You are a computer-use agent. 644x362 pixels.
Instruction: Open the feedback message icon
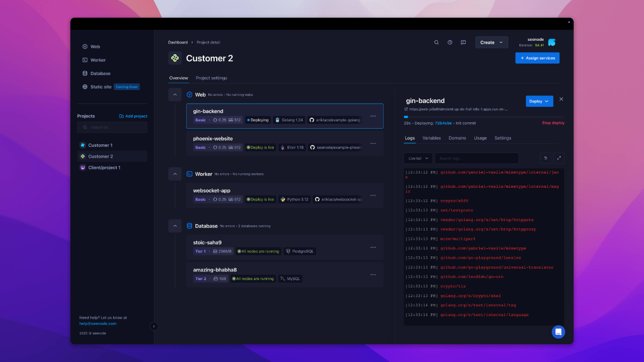coord(463,42)
